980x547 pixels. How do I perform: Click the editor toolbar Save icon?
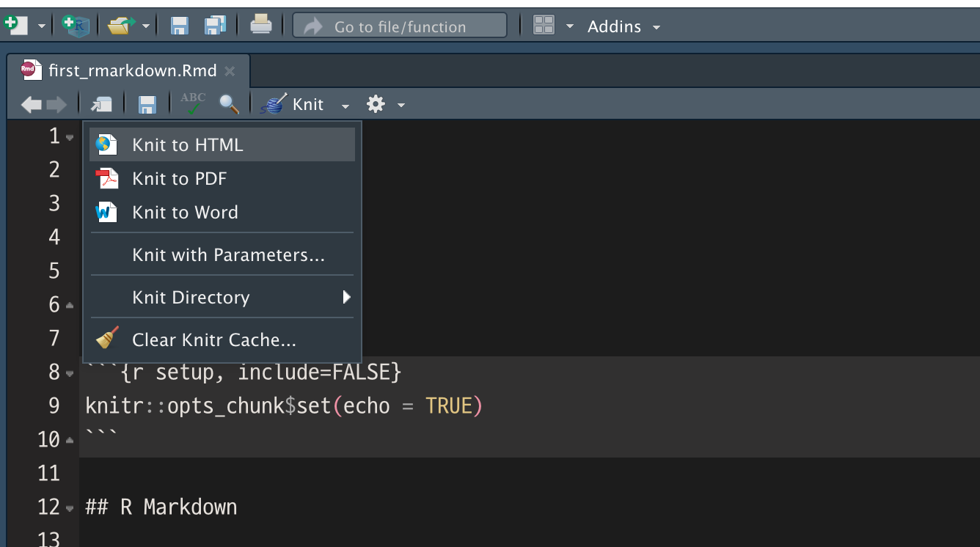(x=147, y=105)
